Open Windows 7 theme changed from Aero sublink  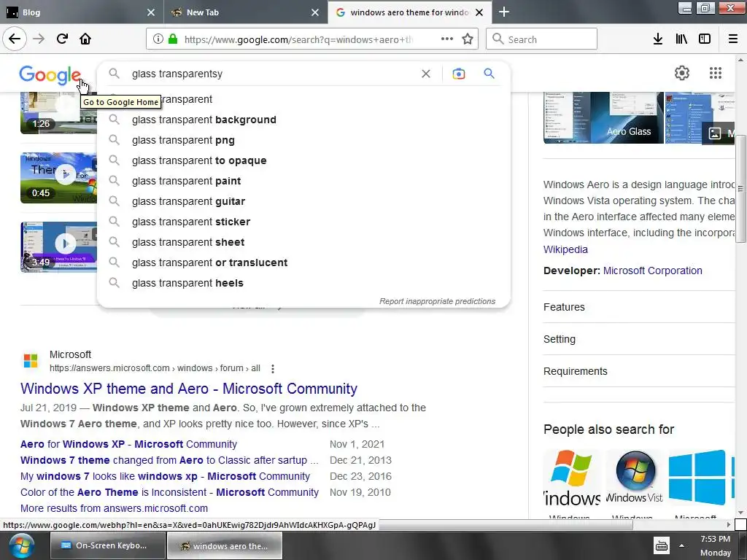click(x=169, y=461)
